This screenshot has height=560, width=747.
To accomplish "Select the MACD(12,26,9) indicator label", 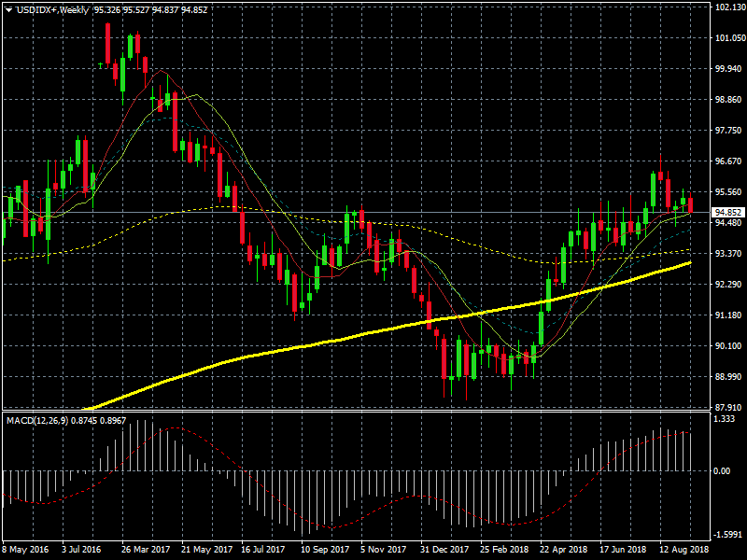I will click(40, 422).
